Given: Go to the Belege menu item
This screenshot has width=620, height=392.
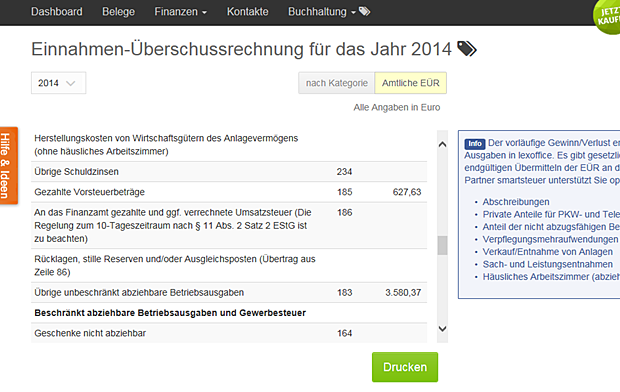Looking at the screenshot, I should tap(118, 12).
